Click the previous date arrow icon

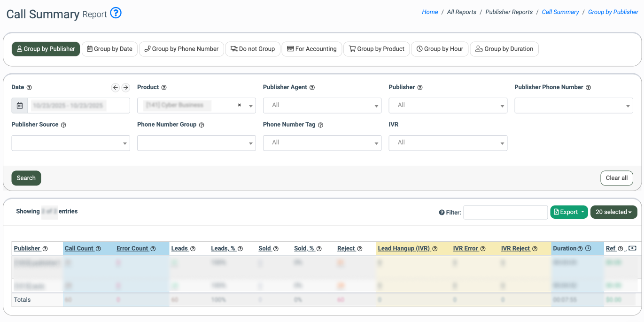click(x=116, y=87)
